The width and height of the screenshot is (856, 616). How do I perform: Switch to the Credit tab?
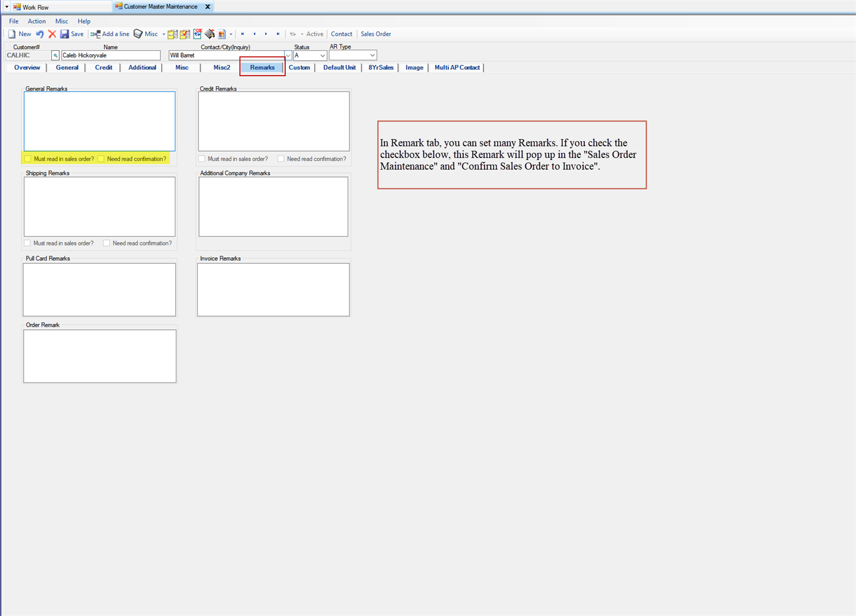point(103,67)
